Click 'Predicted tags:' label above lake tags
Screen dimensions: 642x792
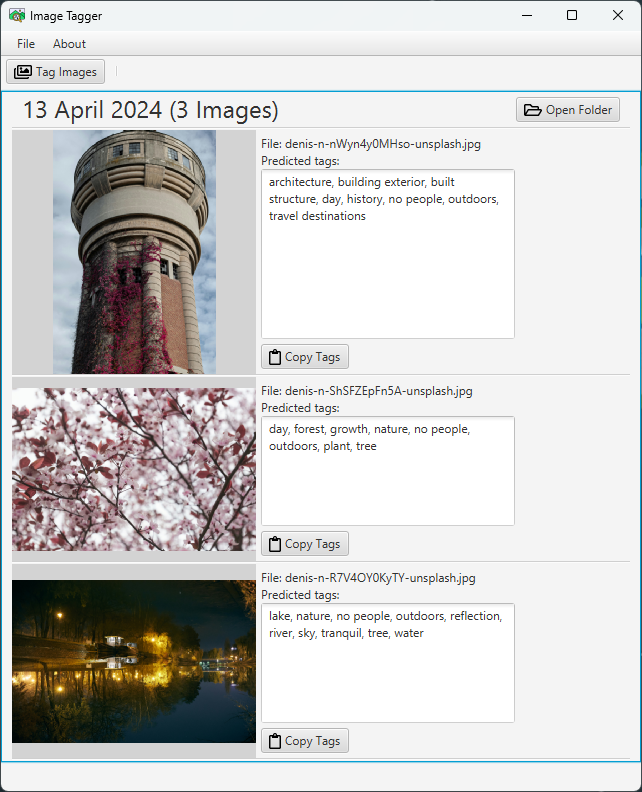tap(300, 595)
